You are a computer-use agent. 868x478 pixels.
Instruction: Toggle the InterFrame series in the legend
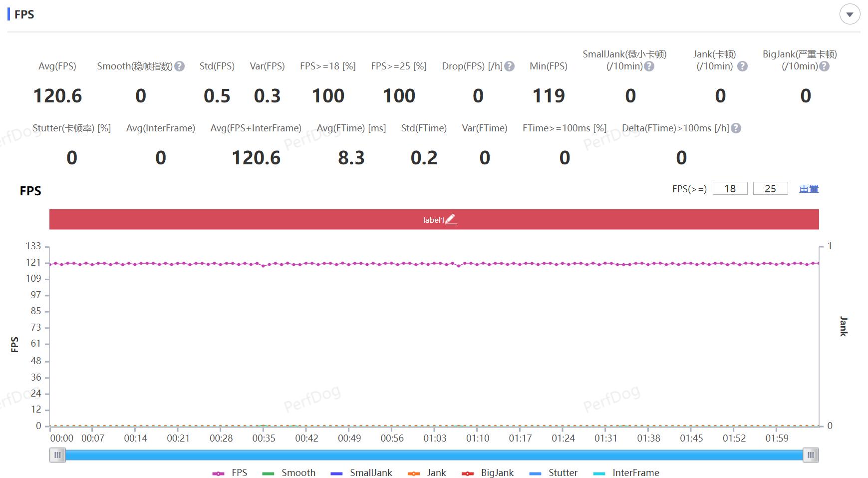click(626, 473)
